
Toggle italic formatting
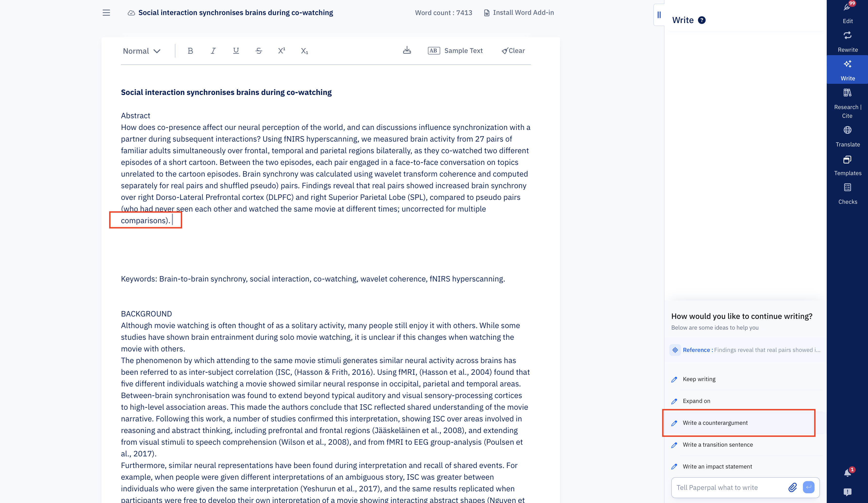[x=213, y=51]
